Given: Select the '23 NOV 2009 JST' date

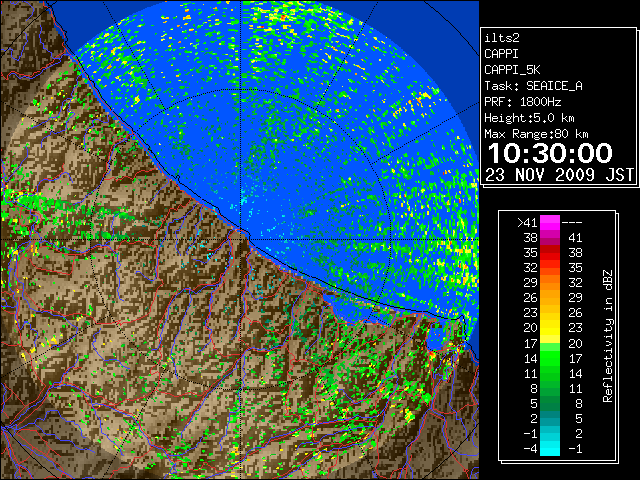Looking at the screenshot, I should pyautogui.click(x=559, y=175).
